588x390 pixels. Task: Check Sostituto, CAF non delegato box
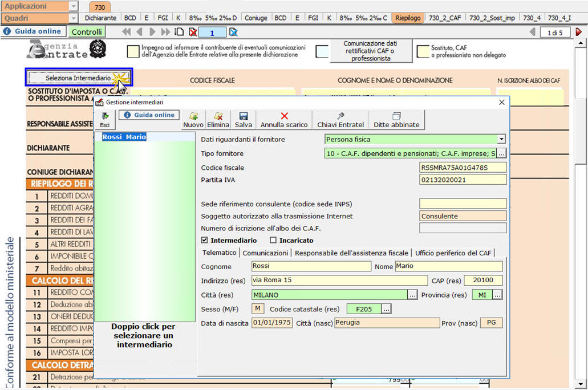coord(423,51)
